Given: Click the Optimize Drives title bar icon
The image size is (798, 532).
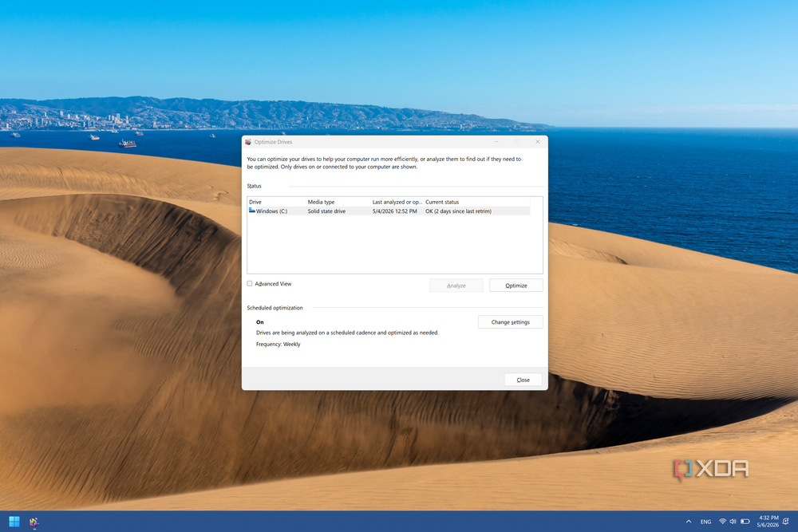Looking at the screenshot, I should click(248, 142).
